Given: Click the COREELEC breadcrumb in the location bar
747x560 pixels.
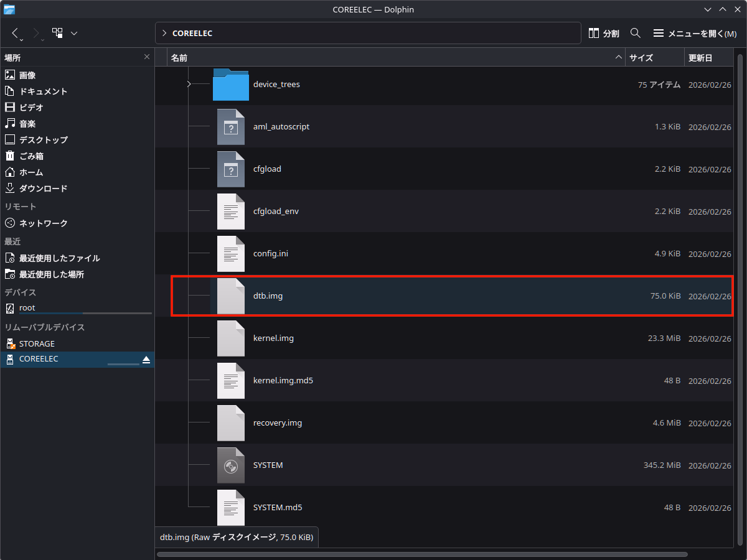Looking at the screenshot, I should tap(192, 33).
